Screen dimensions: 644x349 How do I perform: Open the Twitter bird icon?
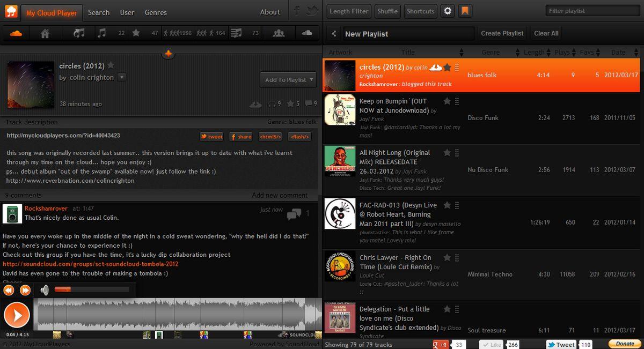coord(313,11)
